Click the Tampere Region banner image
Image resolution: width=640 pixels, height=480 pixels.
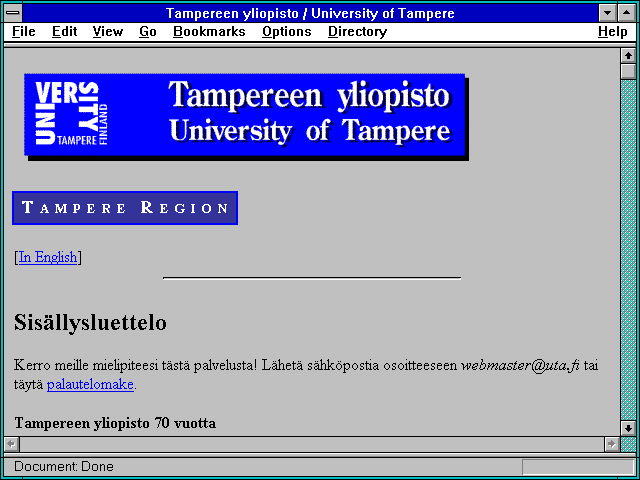[x=125, y=208]
